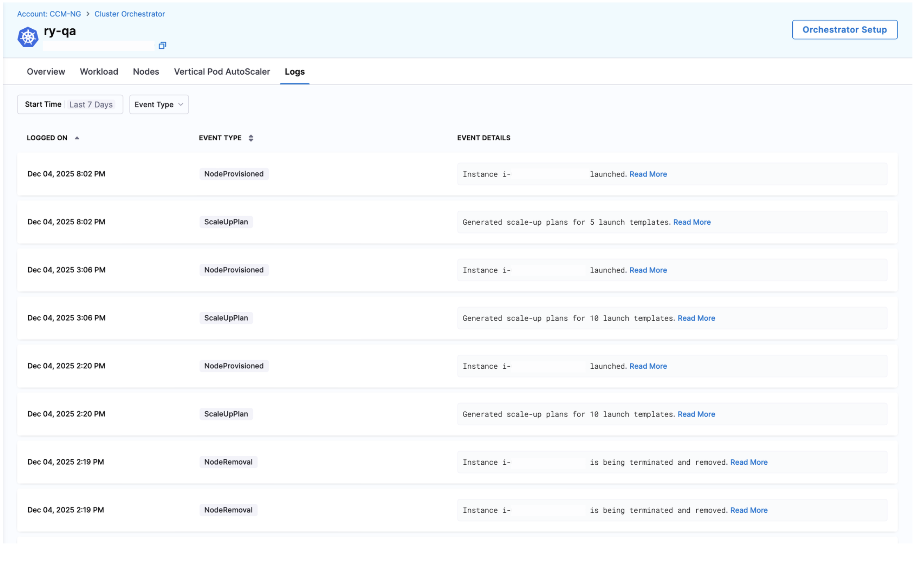Read More on 3:06 PM ScaleUpPlan event
924x566 pixels.
click(x=696, y=318)
